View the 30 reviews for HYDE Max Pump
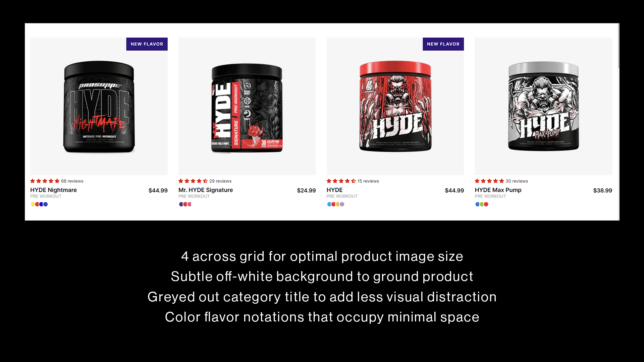 [517, 181]
